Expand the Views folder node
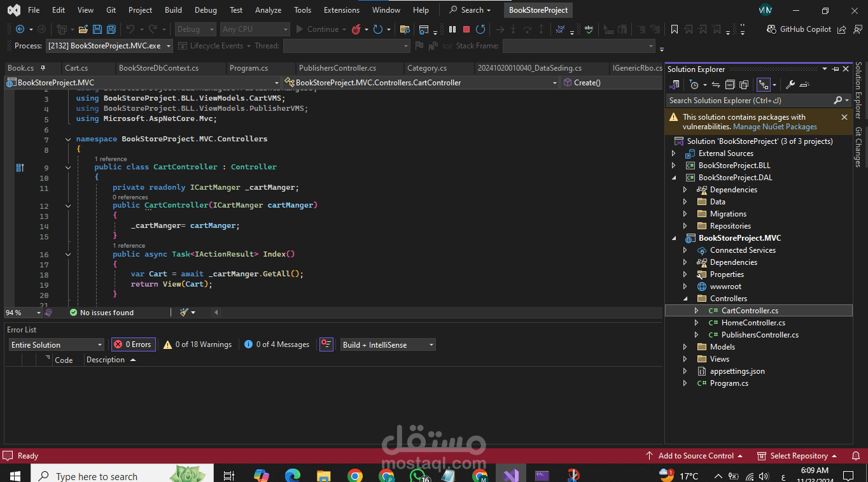 685,359
